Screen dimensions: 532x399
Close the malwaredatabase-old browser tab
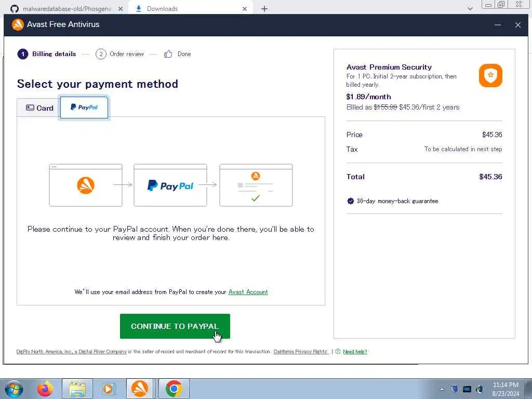point(121,9)
